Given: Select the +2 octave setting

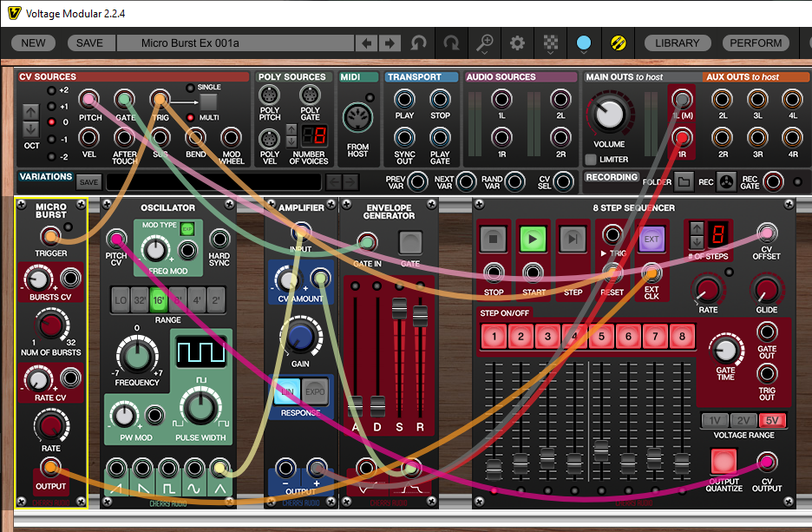Looking at the screenshot, I should coord(51,90).
